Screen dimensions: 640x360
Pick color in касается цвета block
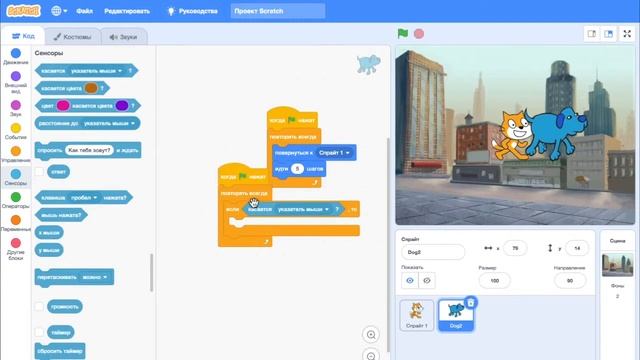point(91,88)
